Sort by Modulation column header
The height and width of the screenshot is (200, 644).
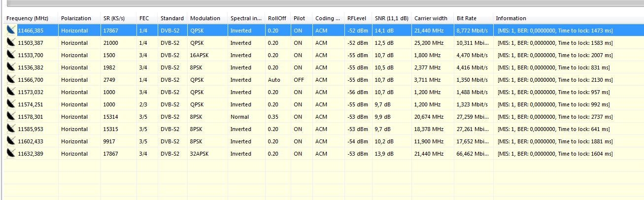tap(207, 18)
